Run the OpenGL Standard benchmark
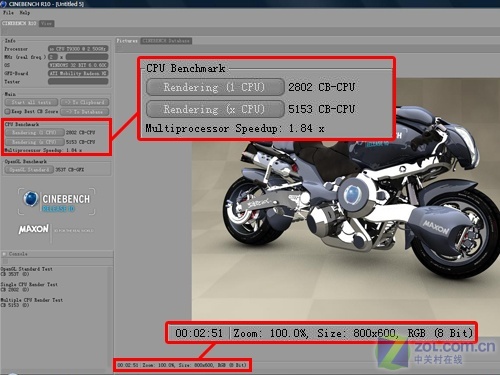This screenshot has height=375, width=500. pyautogui.click(x=29, y=170)
